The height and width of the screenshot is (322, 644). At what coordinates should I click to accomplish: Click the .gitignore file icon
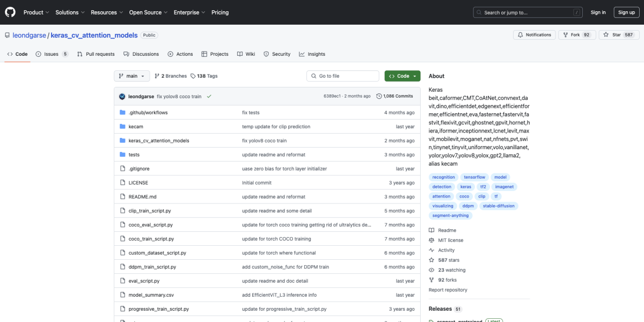click(x=122, y=169)
